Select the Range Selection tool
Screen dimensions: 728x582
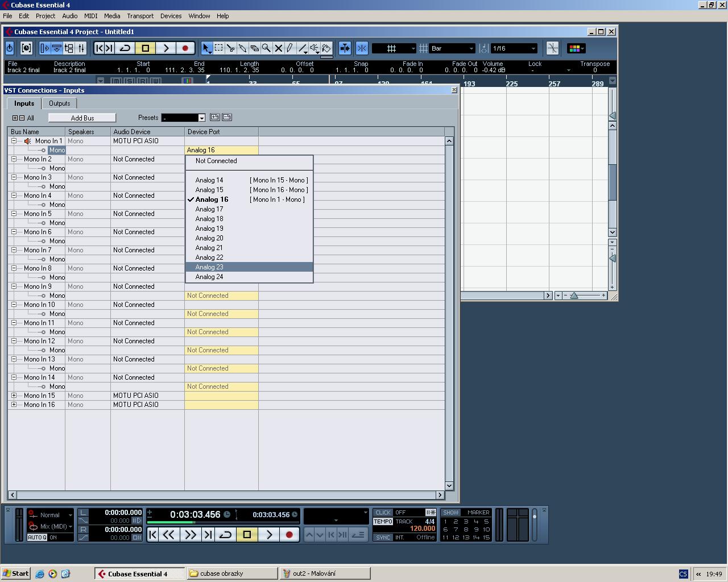pos(218,48)
